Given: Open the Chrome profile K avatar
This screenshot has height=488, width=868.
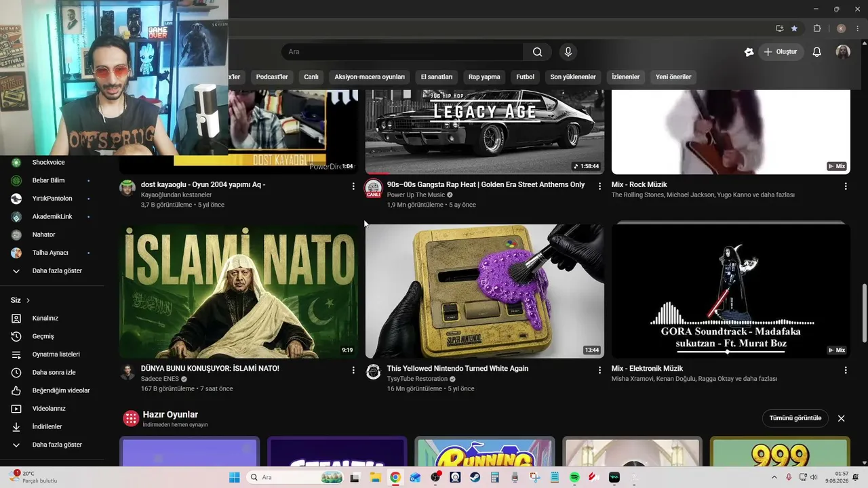Looking at the screenshot, I should tap(841, 28).
